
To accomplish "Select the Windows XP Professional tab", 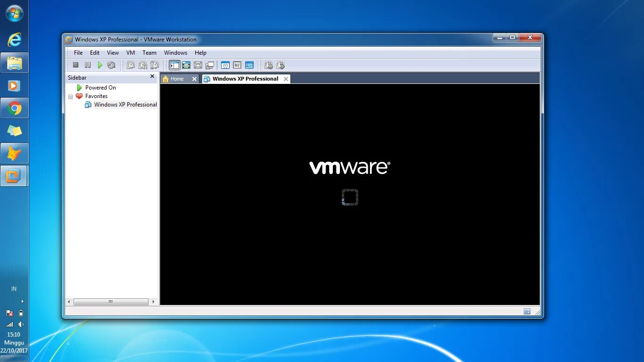I will pyautogui.click(x=245, y=79).
